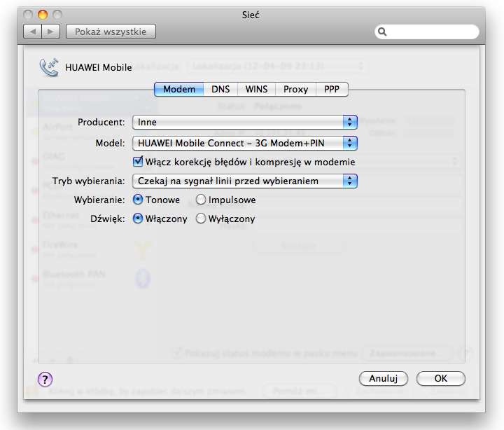Toggle Włącz korekcję błędów i kompresję checkbox

coord(138,162)
